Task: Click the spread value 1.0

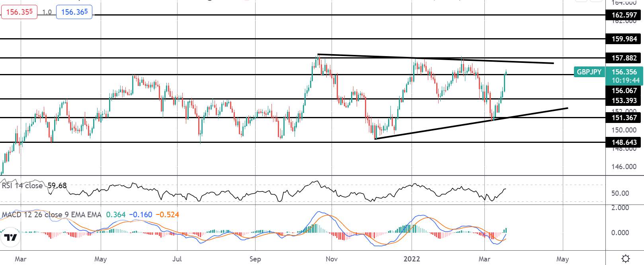Action: click(47, 12)
